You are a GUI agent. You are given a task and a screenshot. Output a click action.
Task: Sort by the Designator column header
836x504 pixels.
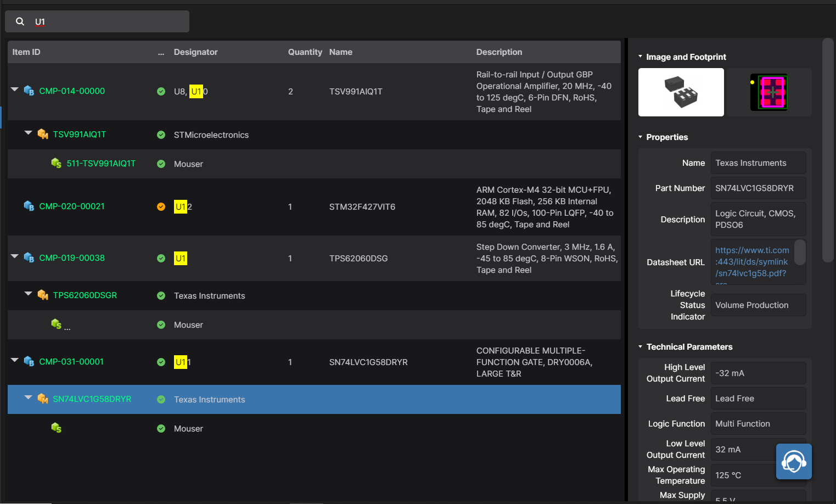point(195,52)
